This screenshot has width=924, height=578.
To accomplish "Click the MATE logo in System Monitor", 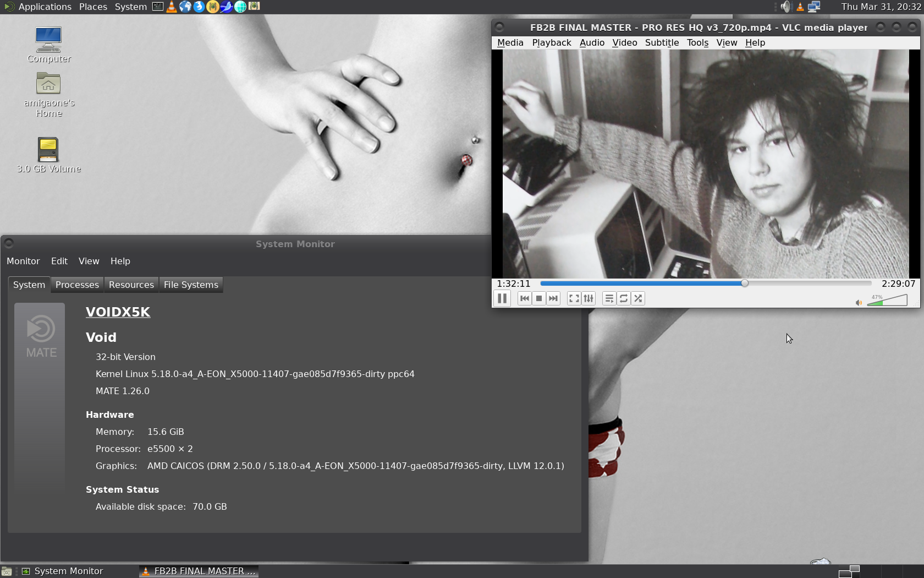I will [41, 336].
